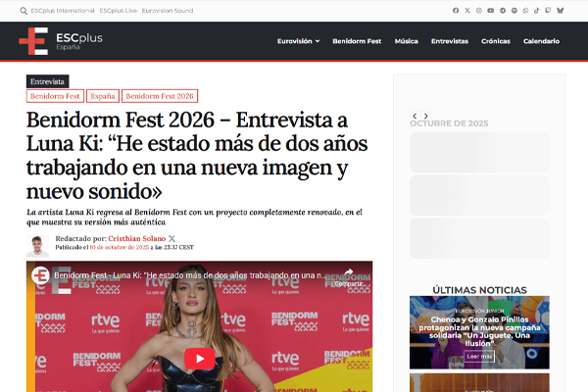Viewport: 588px width, 392px height.
Task: Click the OCTUBRE DE 2025 calendar heading
Action: (449, 123)
